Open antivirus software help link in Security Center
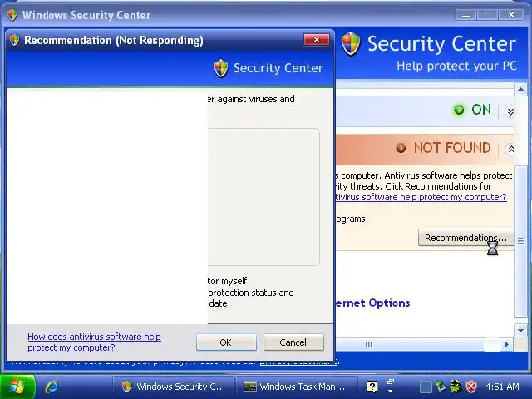 pos(421,197)
